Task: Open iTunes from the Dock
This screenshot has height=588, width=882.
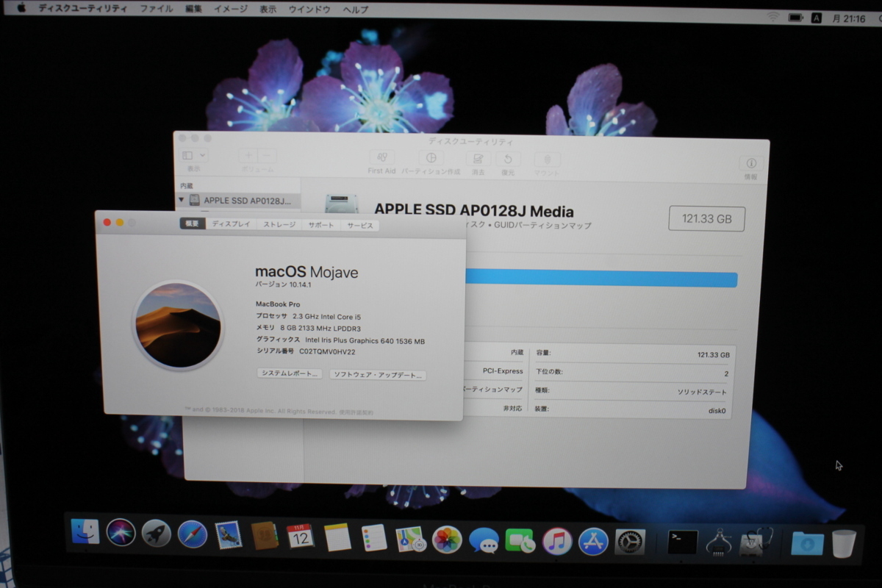Action: click(x=557, y=542)
